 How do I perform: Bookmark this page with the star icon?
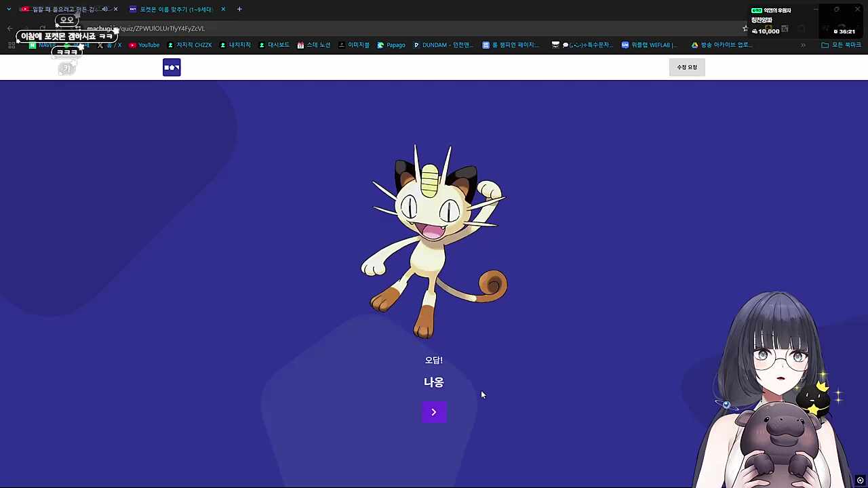point(745,28)
